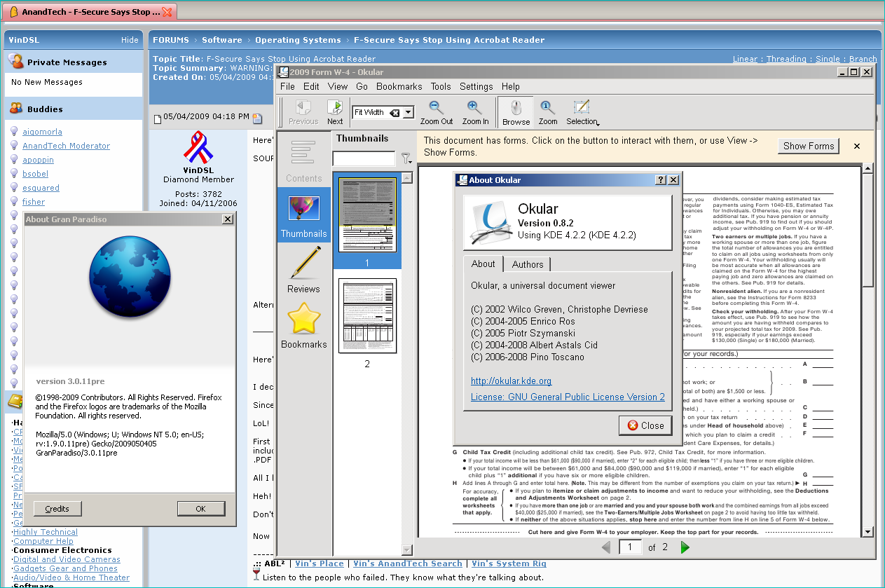Show the Contents sidebar panel

tap(303, 161)
